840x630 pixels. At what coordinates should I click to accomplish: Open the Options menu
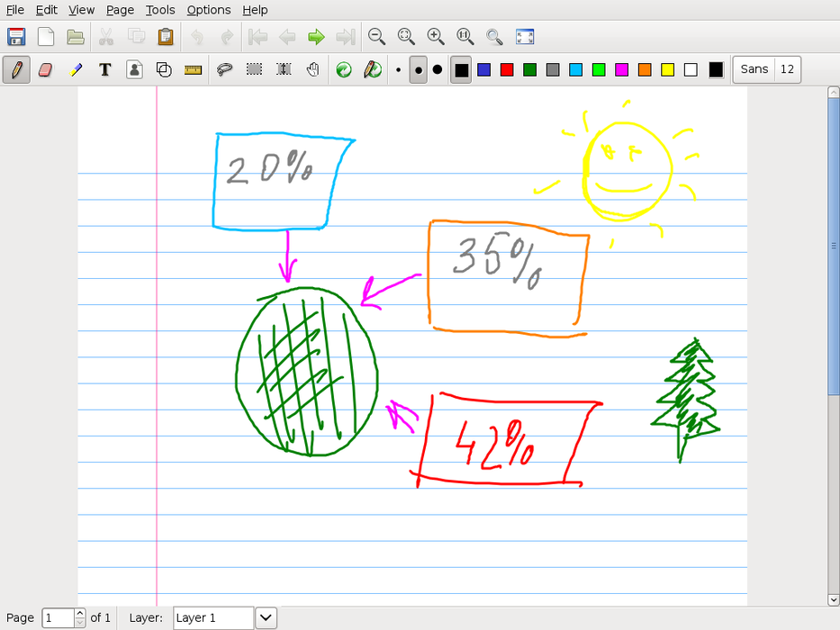pyautogui.click(x=209, y=10)
